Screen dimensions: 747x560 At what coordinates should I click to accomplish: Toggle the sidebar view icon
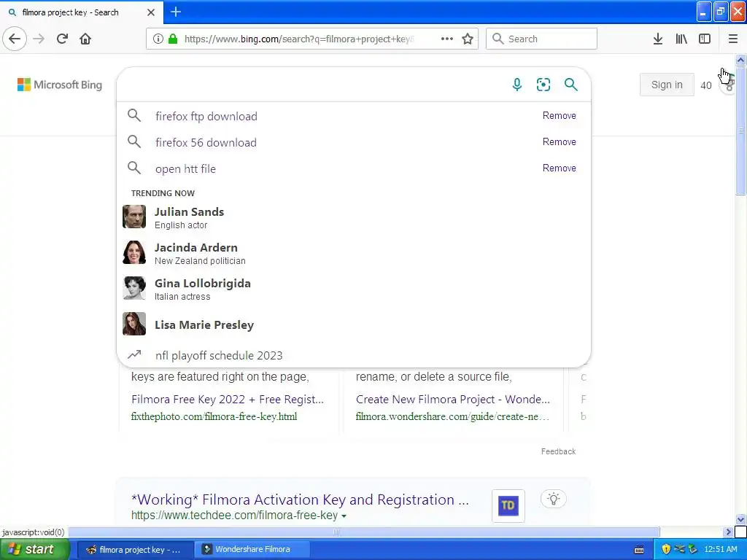pos(705,39)
